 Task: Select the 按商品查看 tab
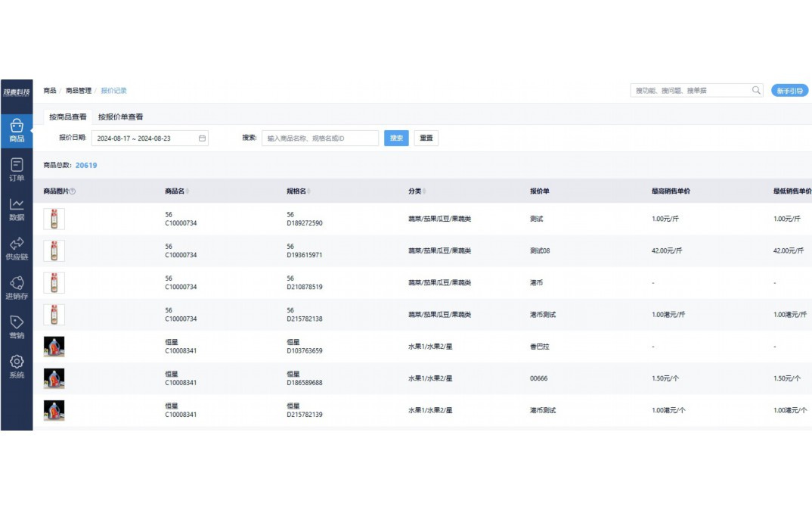point(68,117)
